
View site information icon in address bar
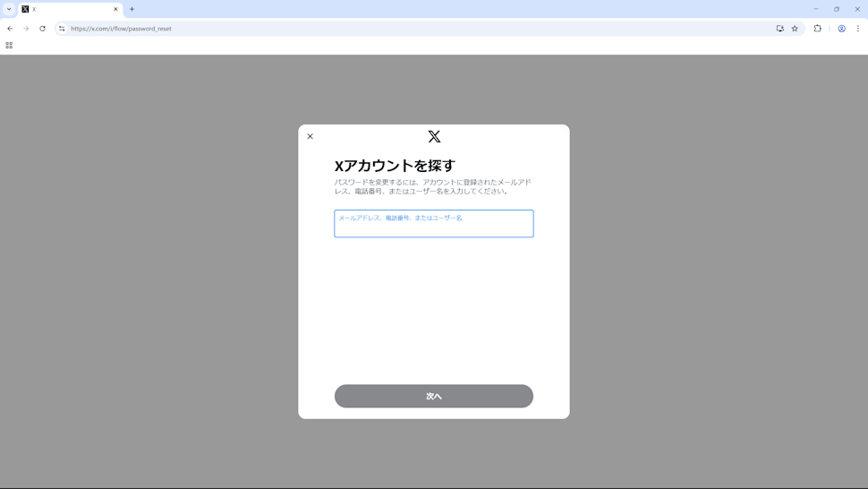pos(62,29)
